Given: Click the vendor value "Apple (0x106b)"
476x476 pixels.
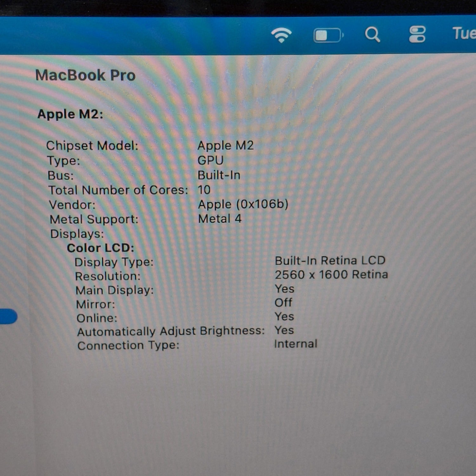Looking at the screenshot, I should point(243,204).
